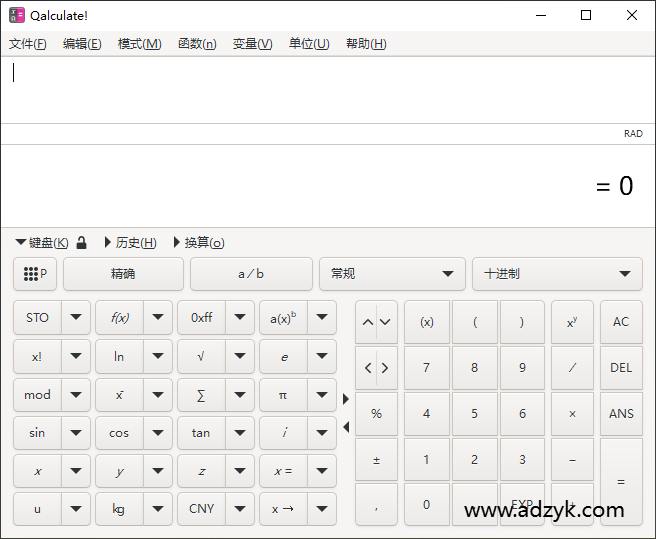Open the 编辑(E) menu
656x539 pixels.
click(x=82, y=44)
